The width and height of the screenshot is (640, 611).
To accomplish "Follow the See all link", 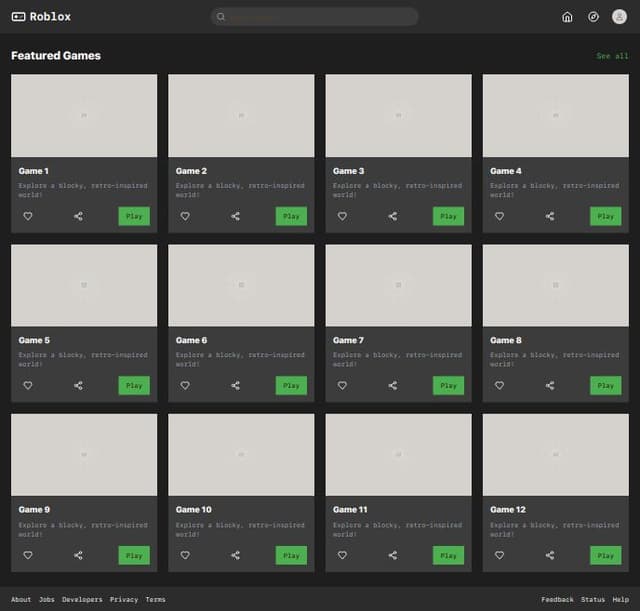I will pyautogui.click(x=612, y=56).
